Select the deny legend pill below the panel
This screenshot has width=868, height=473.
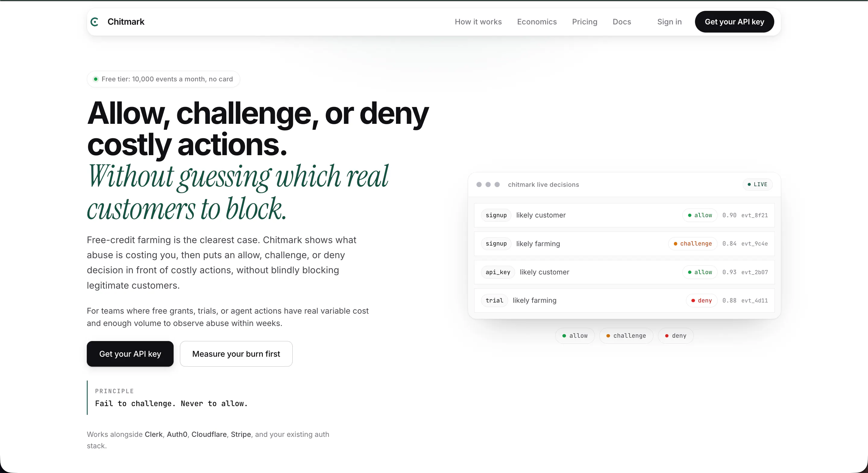676,336
